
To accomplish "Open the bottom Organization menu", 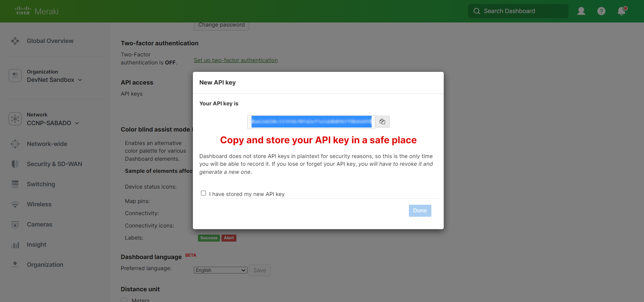I will pyautogui.click(x=45, y=265).
